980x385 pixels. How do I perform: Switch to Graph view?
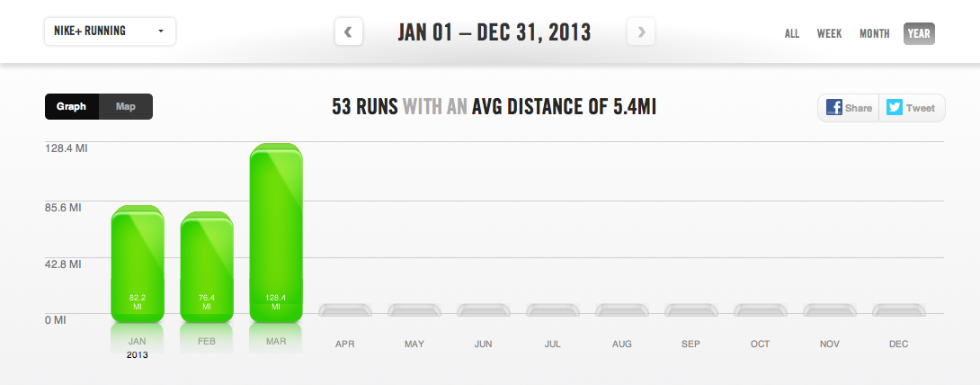tap(72, 106)
